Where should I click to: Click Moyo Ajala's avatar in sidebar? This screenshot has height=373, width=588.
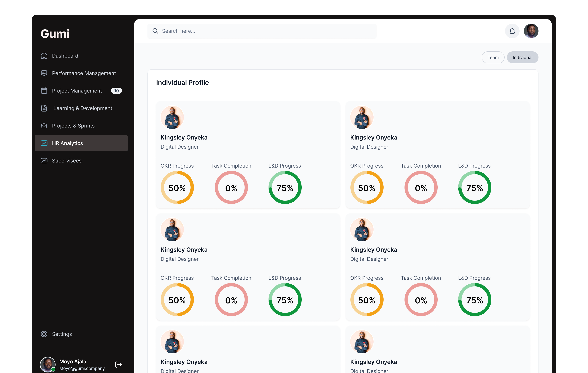point(48,364)
